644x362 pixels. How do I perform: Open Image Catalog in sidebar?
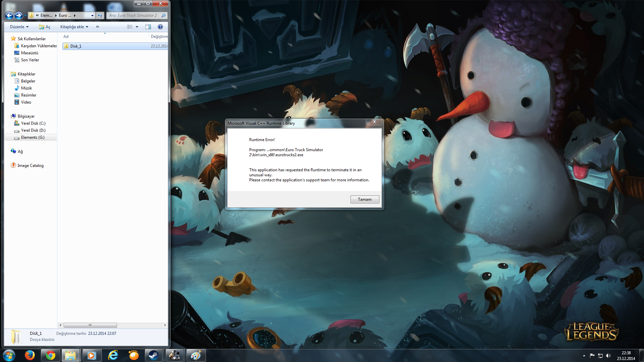click(x=30, y=166)
